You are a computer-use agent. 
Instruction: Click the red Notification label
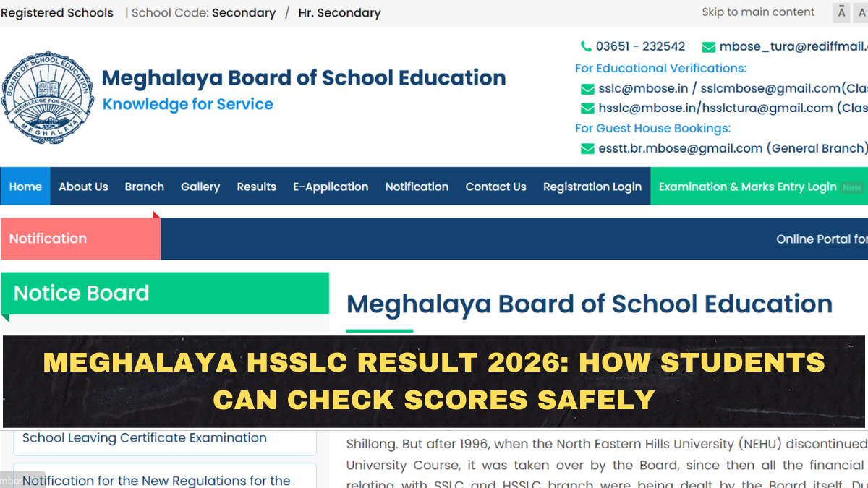[80, 239]
